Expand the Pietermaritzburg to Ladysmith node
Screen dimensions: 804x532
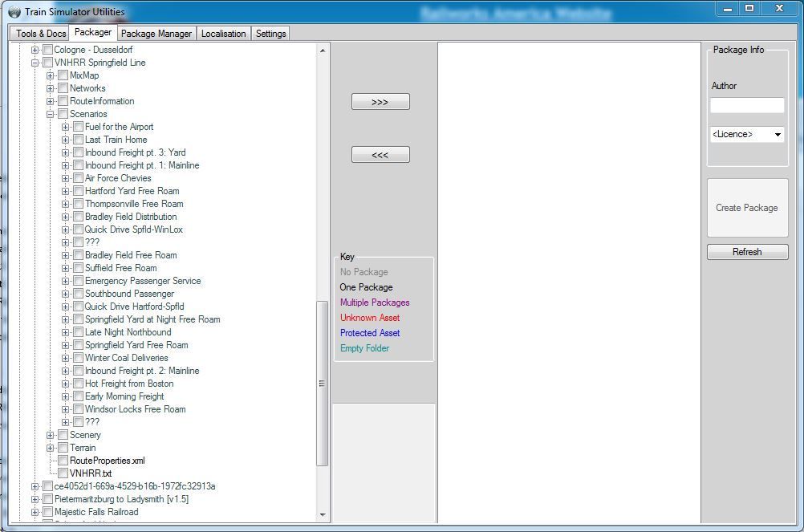click(x=35, y=499)
